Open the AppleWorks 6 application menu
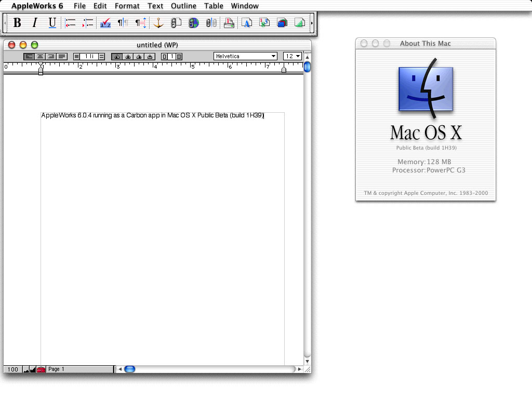532x399 pixels. pos(37,6)
